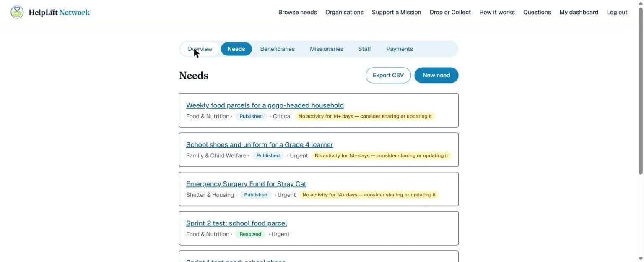This screenshot has width=644, height=262.
Task: Open Sprint 2 test: school food parcel
Action: click(x=236, y=223)
